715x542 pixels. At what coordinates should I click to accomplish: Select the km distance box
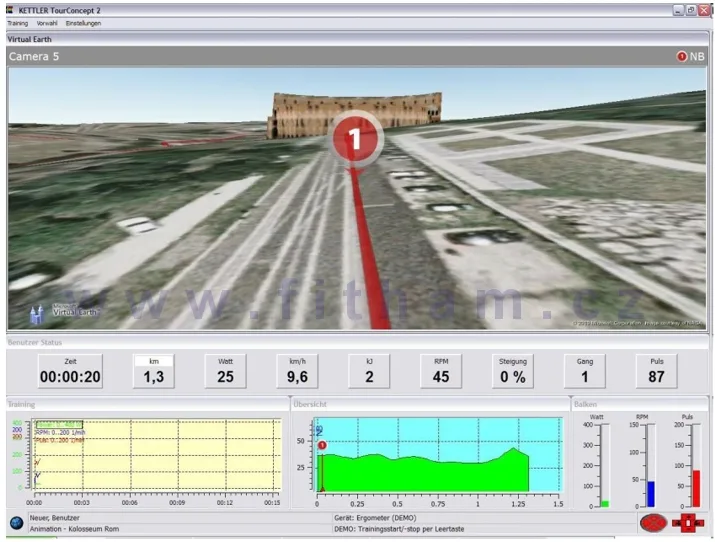pyautogui.click(x=154, y=371)
